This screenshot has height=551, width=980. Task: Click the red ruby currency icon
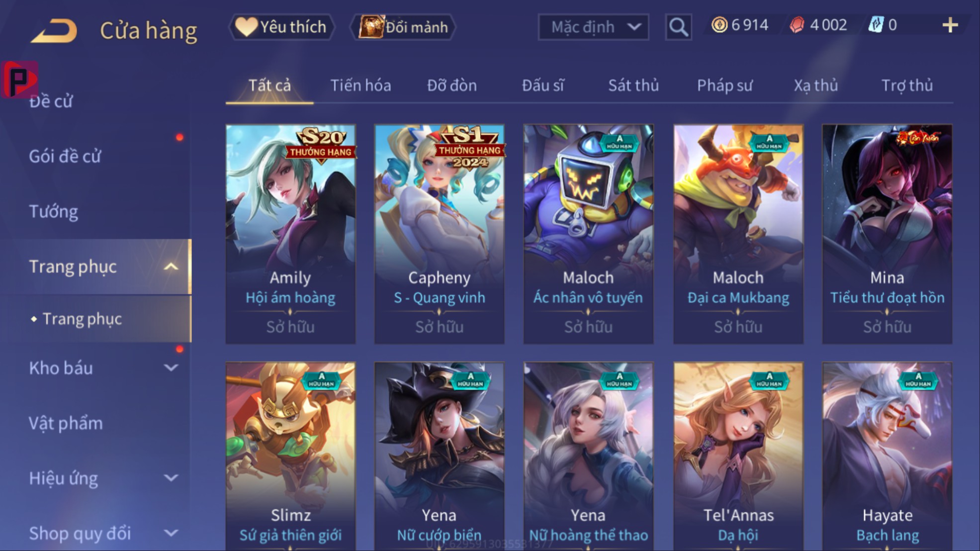797,25
